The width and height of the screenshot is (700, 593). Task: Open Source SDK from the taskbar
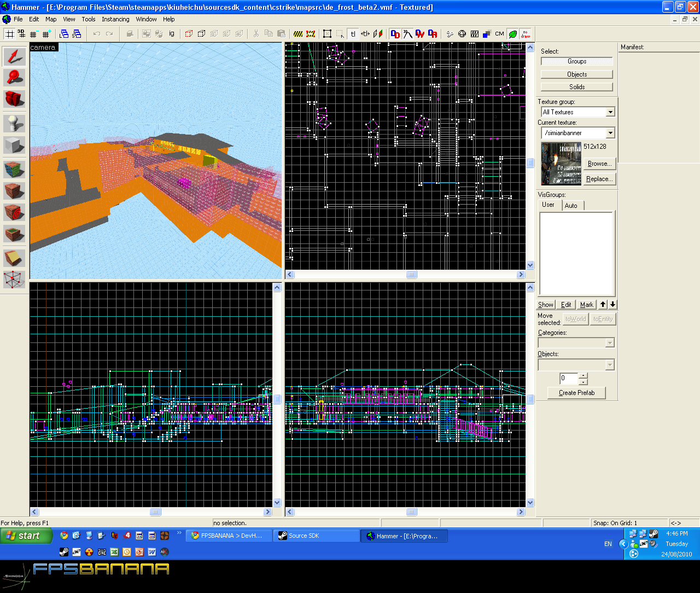pos(316,536)
